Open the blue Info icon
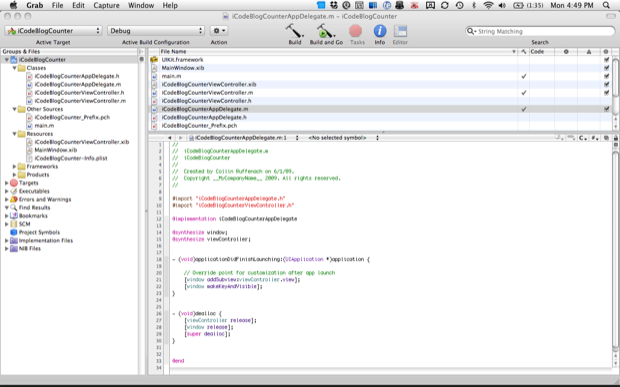Screen dimensions: 620x387 380,31
